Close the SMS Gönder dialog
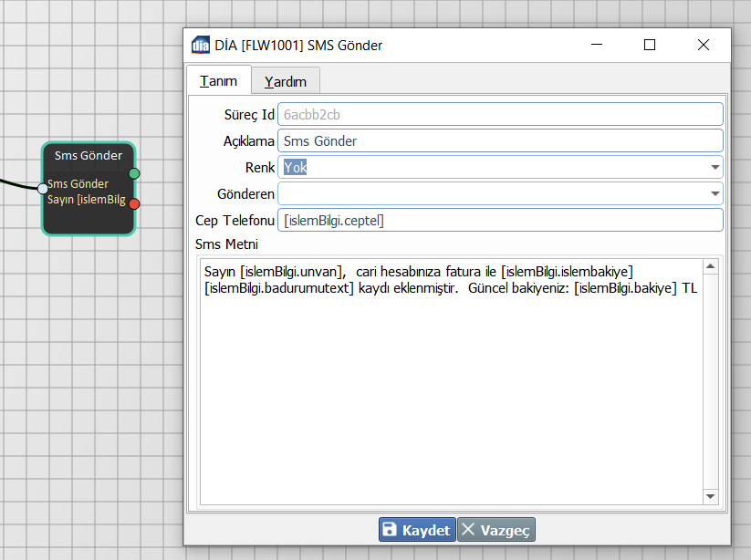Viewport: 751px width, 560px height. [x=703, y=45]
